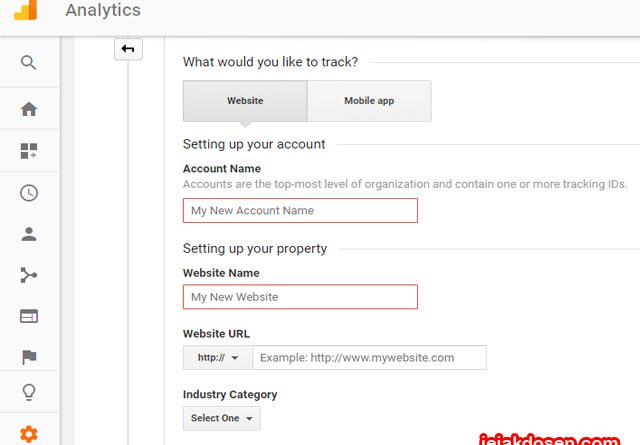Focus the Website Name input field

coord(300,297)
